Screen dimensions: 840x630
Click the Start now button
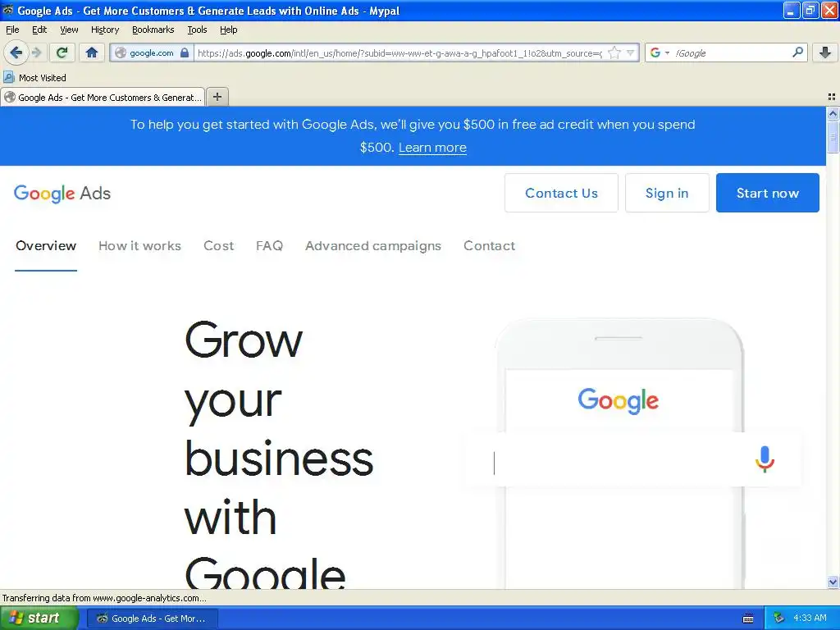pyautogui.click(x=767, y=193)
